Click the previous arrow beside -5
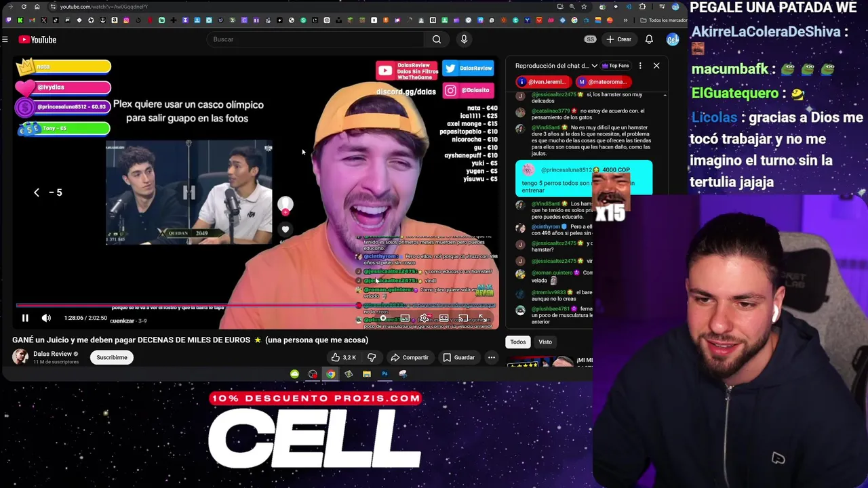Viewport: 868px width, 488px height. [x=37, y=192]
